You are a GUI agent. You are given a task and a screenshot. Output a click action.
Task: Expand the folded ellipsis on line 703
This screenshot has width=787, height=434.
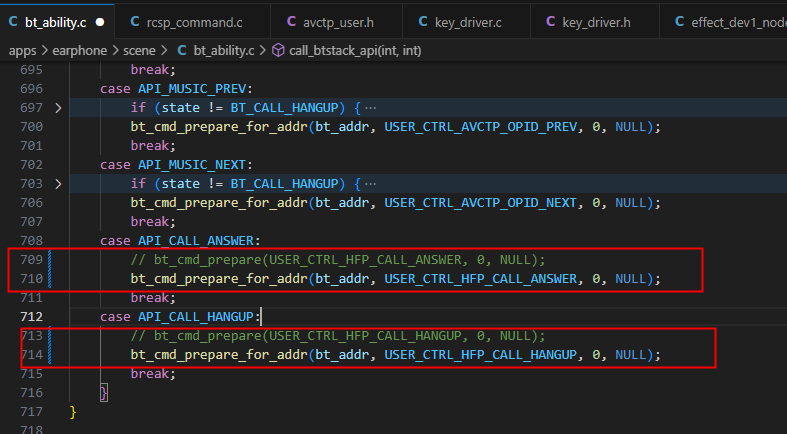[x=370, y=184]
